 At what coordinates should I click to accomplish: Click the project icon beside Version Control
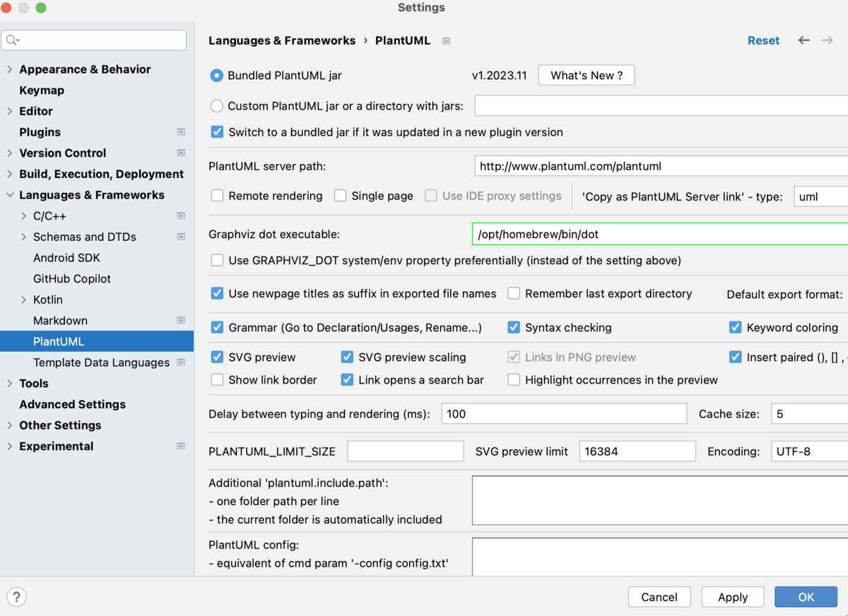coord(181,153)
